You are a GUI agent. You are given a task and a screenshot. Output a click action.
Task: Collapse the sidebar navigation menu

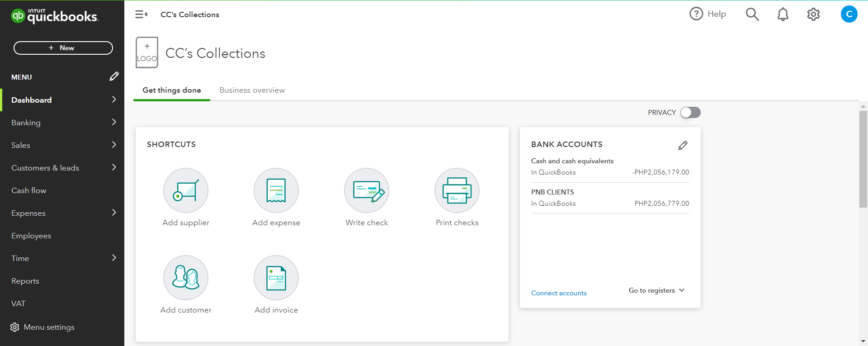click(x=141, y=14)
